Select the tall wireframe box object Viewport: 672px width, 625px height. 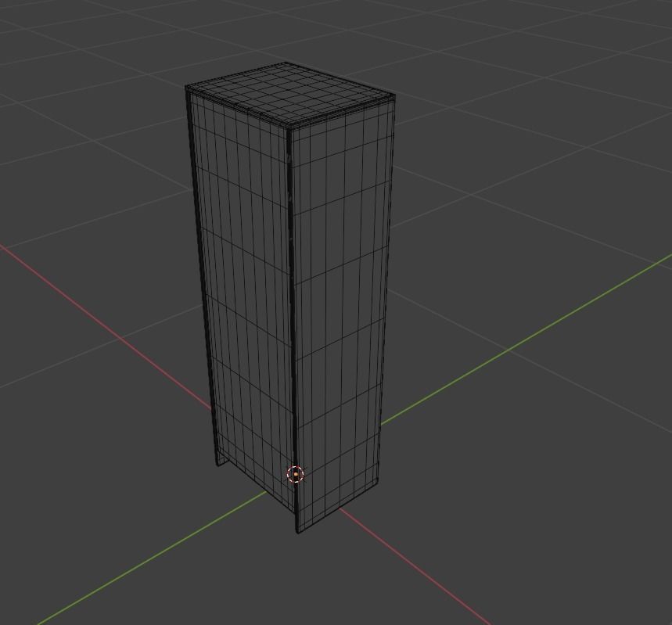pyautogui.click(x=292, y=296)
